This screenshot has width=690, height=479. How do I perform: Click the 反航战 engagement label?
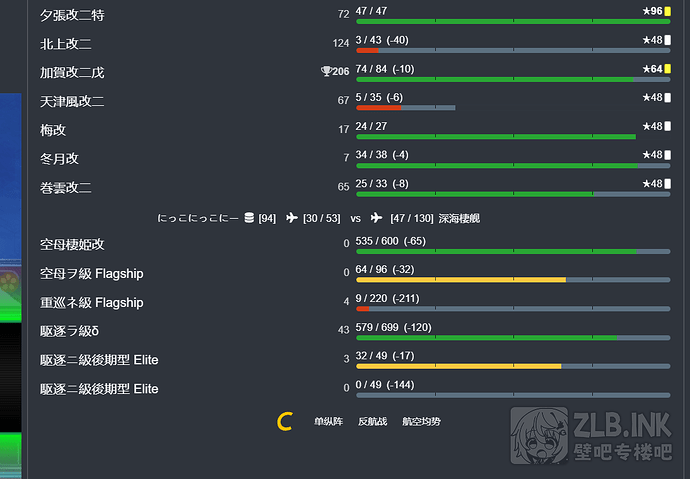pos(372,421)
